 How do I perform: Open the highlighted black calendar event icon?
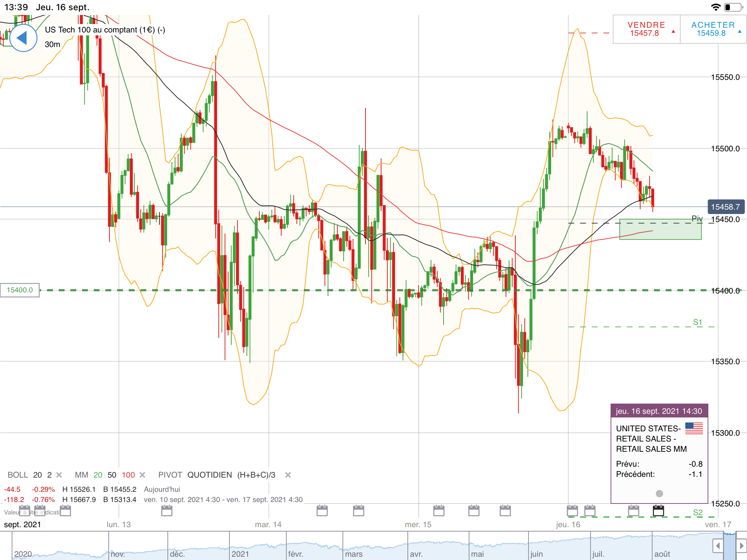pos(658,511)
